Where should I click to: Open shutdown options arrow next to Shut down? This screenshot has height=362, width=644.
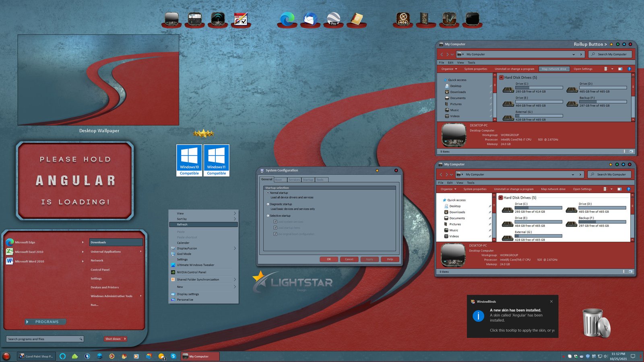click(125, 339)
